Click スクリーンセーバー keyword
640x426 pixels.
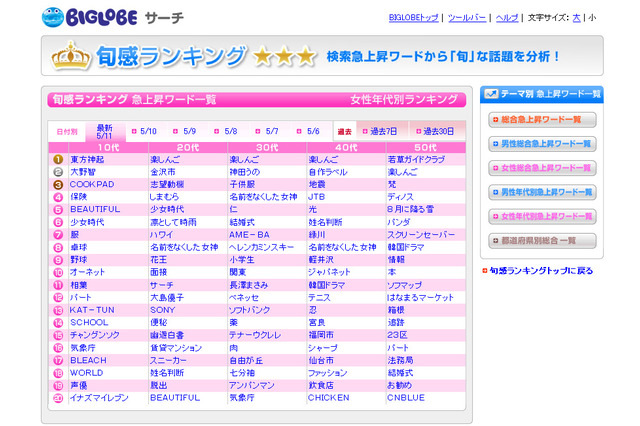(420, 235)
